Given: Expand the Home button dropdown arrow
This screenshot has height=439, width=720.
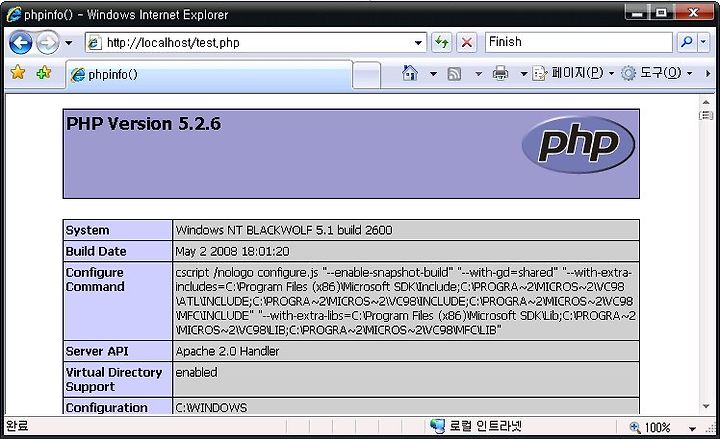Looking at the screenshot, I should (x=433, y=73).
